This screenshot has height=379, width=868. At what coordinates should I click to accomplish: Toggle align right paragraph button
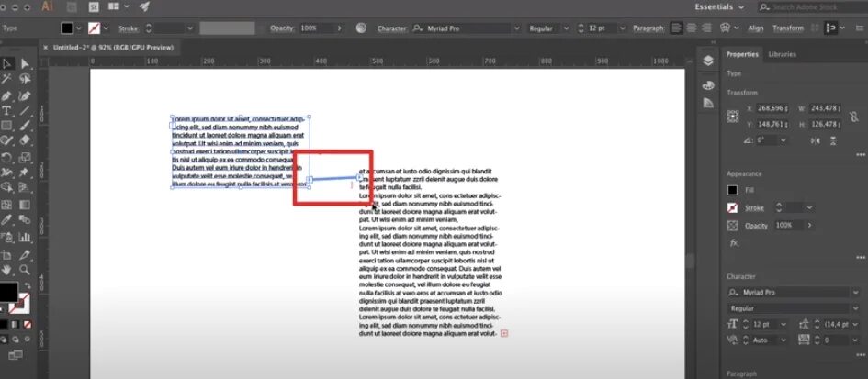coord(706,28)
